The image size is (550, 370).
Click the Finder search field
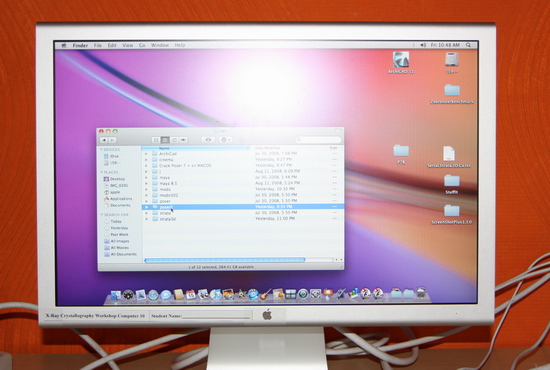318,140
